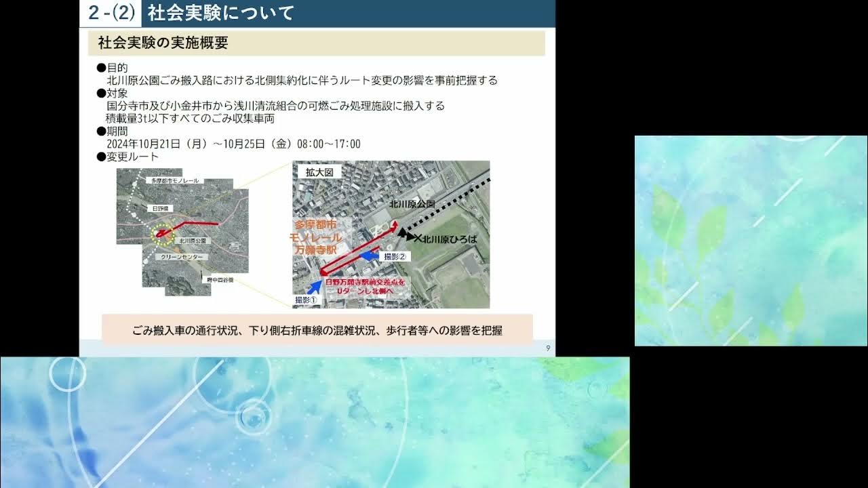Image resolution: width=868 pixels, height=488 pixels.
Task: Click "北川原公園" on the enlarged map
Action: (412, 203)
